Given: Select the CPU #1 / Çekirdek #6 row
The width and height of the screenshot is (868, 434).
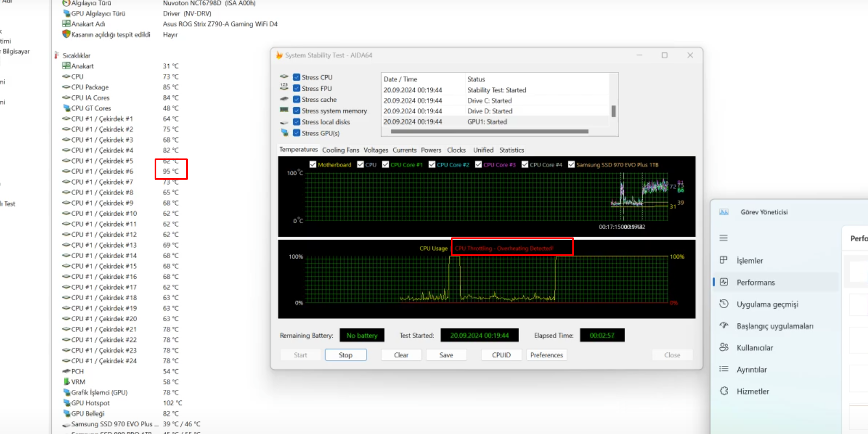Looking at the screenshot, I should [121, 171].
